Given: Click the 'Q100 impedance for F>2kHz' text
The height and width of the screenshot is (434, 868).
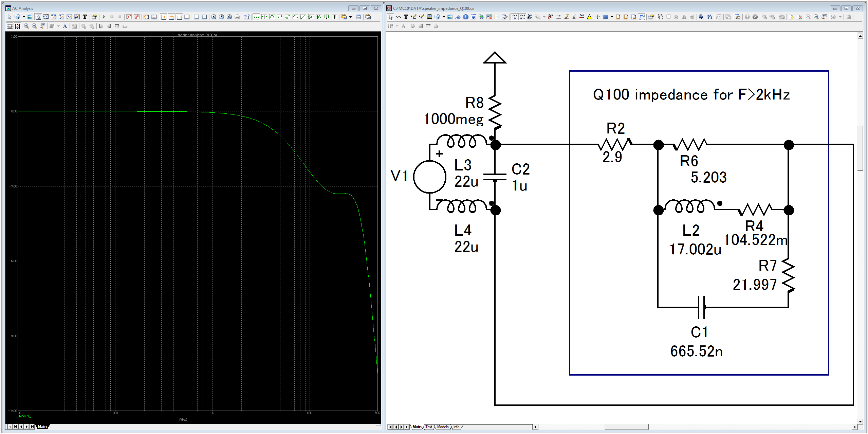Looking at the screenshot, I should [691, 94].
